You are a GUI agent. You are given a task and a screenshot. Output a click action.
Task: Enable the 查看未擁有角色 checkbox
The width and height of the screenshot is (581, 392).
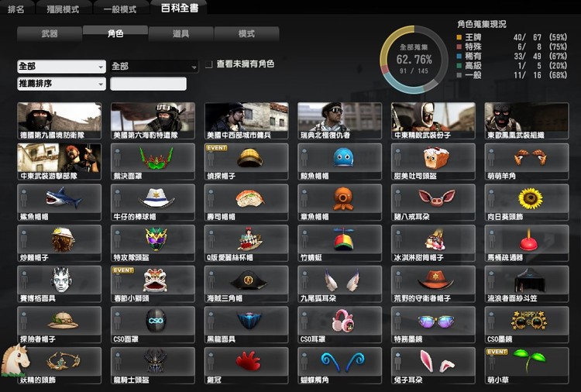209,64
